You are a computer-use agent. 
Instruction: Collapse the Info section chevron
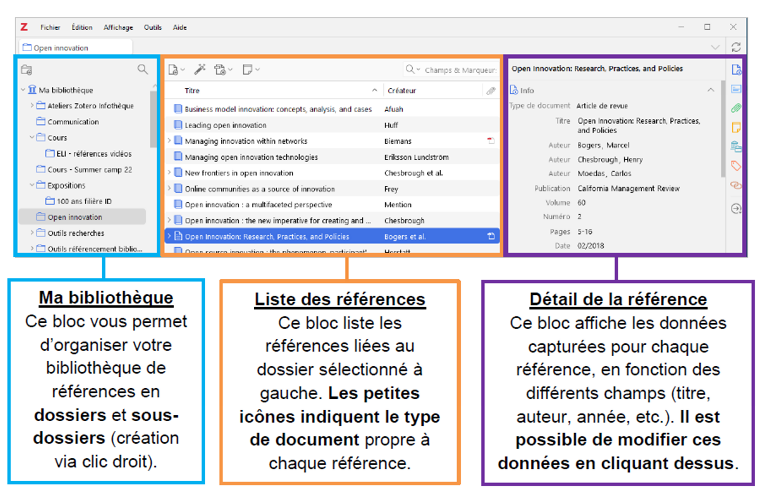pos(711,89)
